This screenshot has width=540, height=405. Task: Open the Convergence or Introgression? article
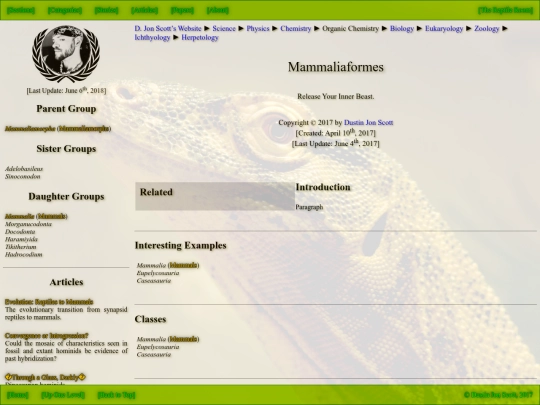click(46, 335)
